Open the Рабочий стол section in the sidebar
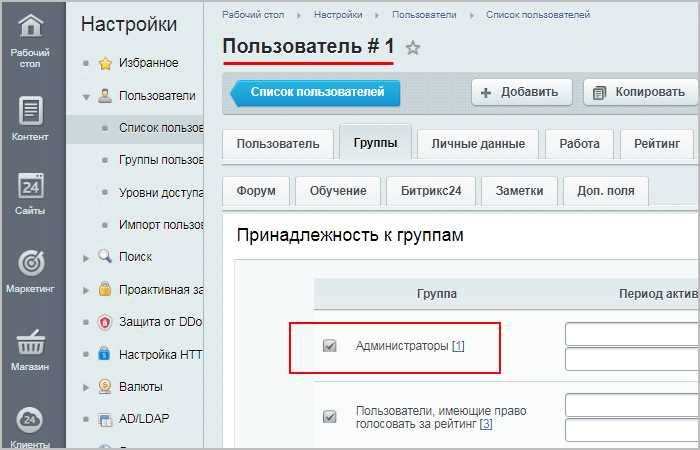This screenshot has height=450, width=700. [x=30, y=40]
